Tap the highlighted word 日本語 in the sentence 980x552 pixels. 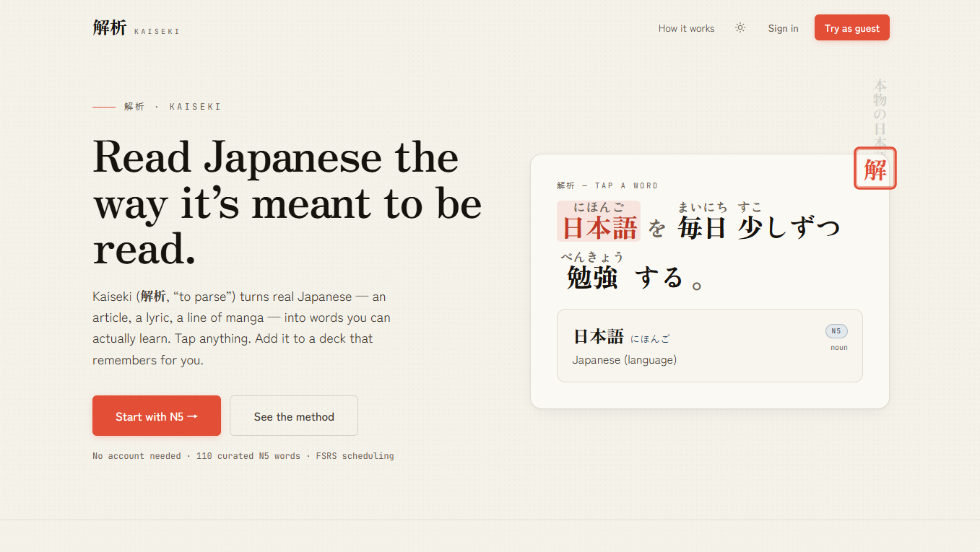click(599, 222)
